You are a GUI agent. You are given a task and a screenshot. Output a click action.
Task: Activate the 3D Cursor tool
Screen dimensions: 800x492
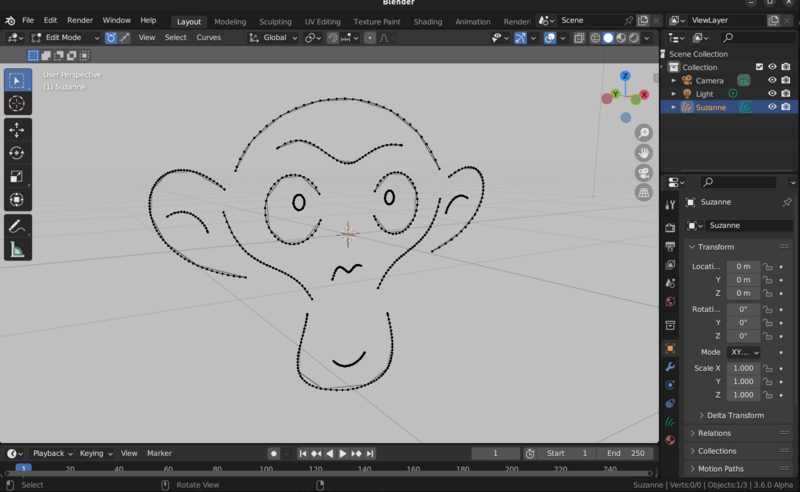[17, 104]
